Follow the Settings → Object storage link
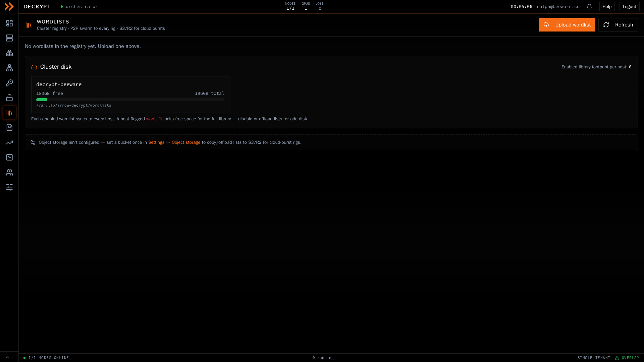Viewport: 644px width, 362px height. (x=174, y=142)
